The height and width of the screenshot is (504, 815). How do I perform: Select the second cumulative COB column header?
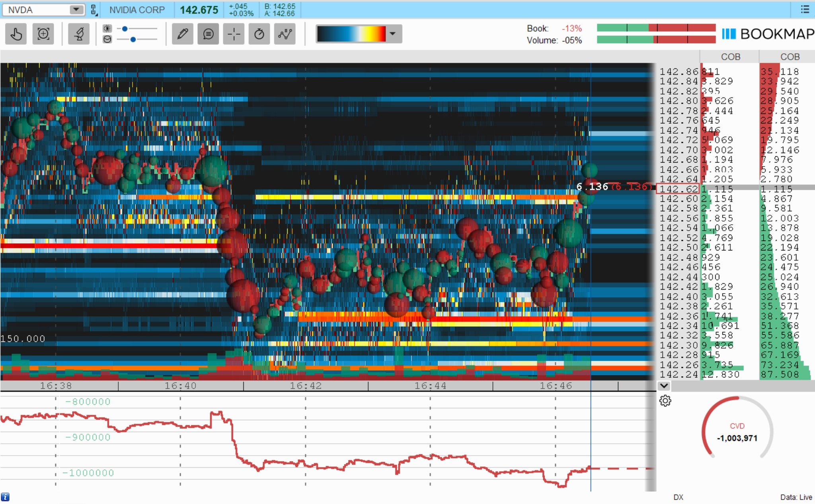point(790,57)
